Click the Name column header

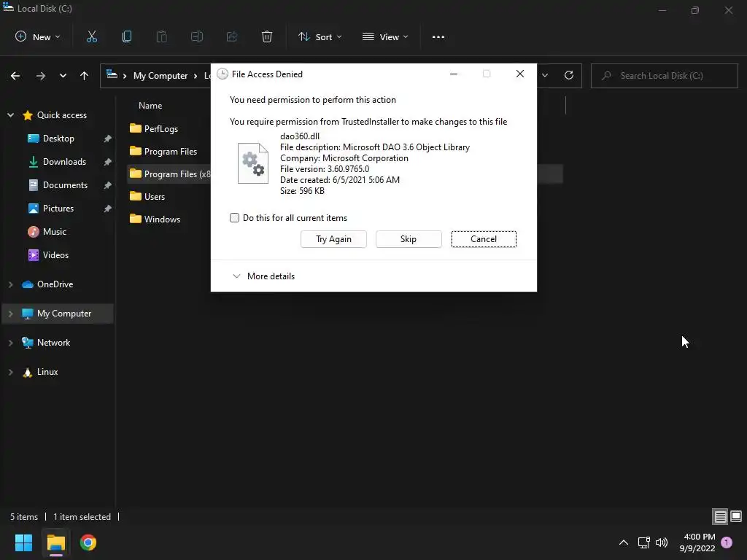[x=150, y=106]
